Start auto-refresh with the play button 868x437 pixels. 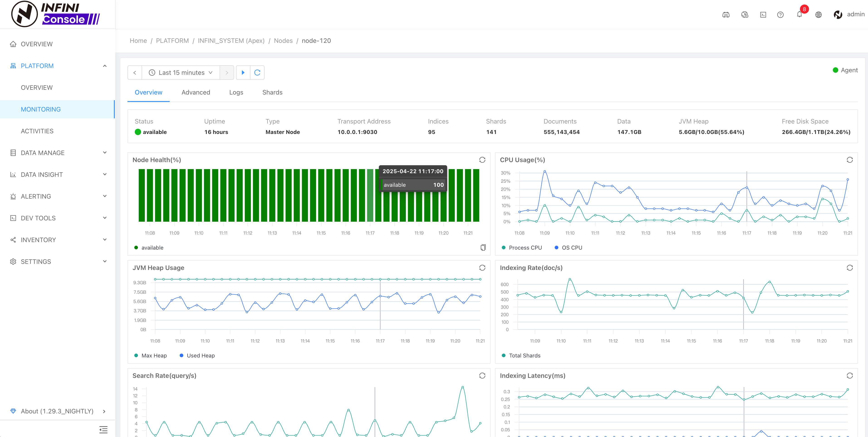point(243,73)
